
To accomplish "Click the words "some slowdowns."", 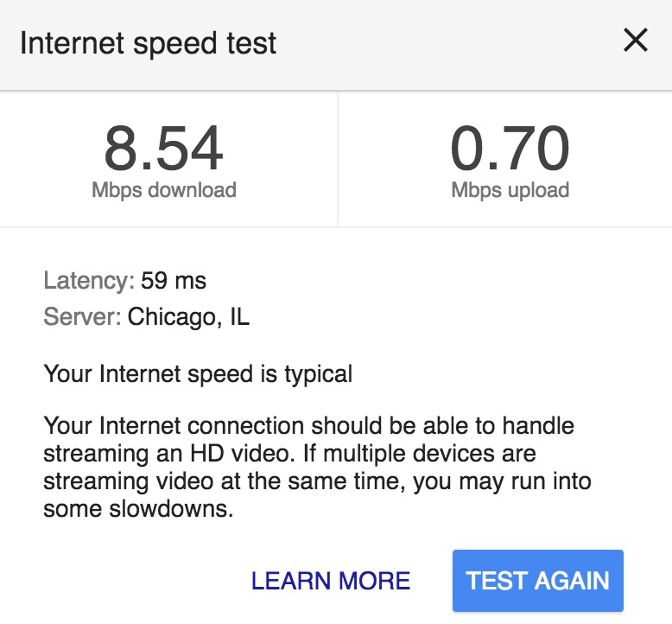I will (138, 509).
